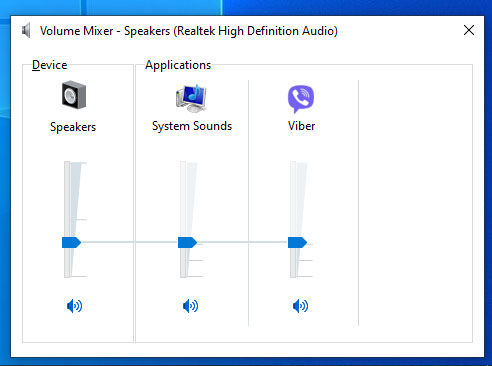Click top of Viber volume track
Screen dimensions: 492x366
click(293, 167)
